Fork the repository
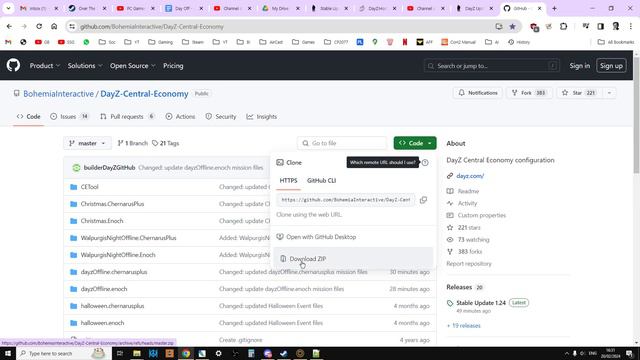Viewport: 640px width, 360px height. point(529,93)
